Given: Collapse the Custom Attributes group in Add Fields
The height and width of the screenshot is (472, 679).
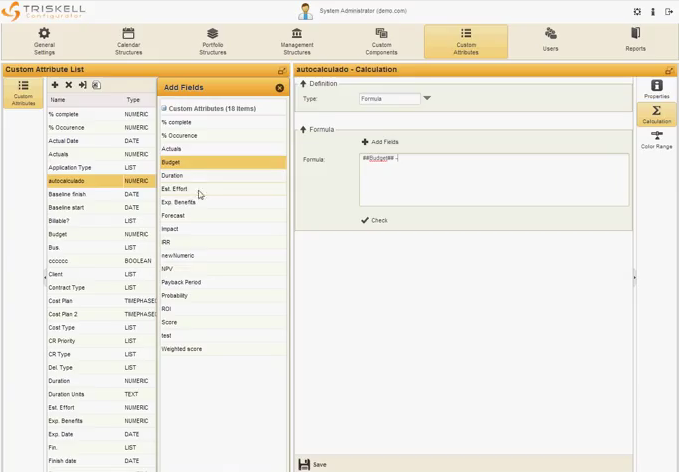Looking at the screenshot, I should 164,108.
